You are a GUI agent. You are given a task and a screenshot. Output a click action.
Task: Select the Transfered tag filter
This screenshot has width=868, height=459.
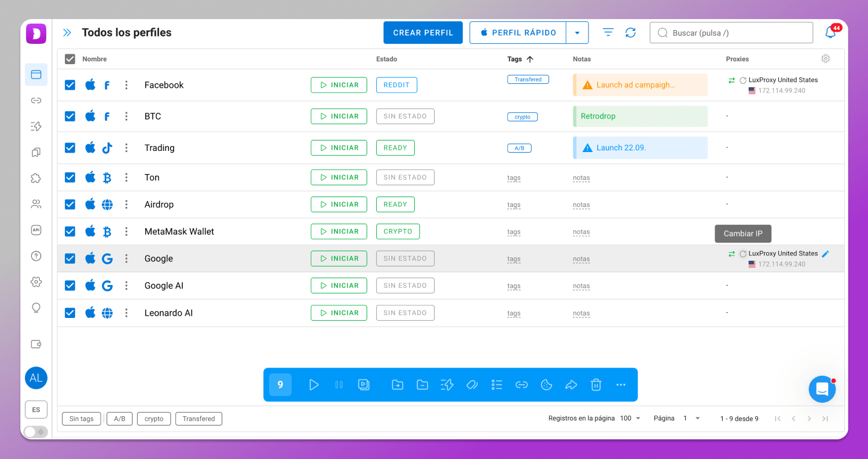point(198,419)
